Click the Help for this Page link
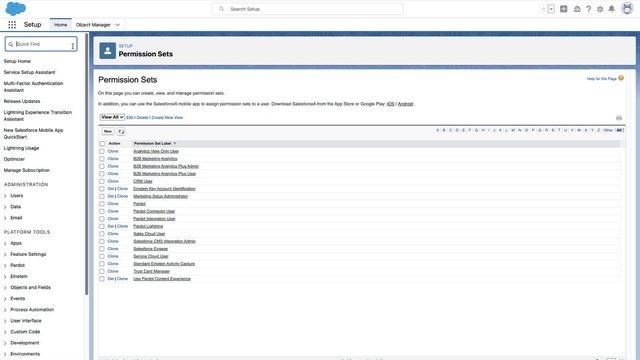Viewport: 640px width, 360px height. (x=602, y=78)
